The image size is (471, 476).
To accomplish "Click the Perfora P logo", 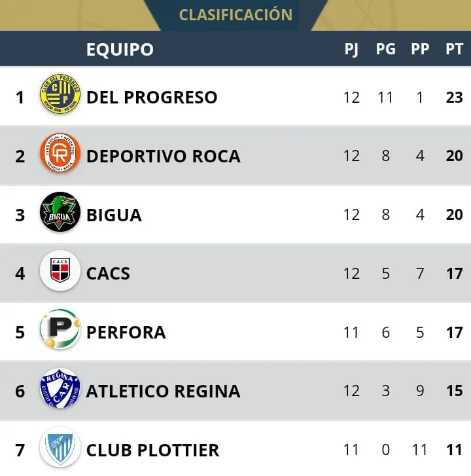I will click(60, 331).
